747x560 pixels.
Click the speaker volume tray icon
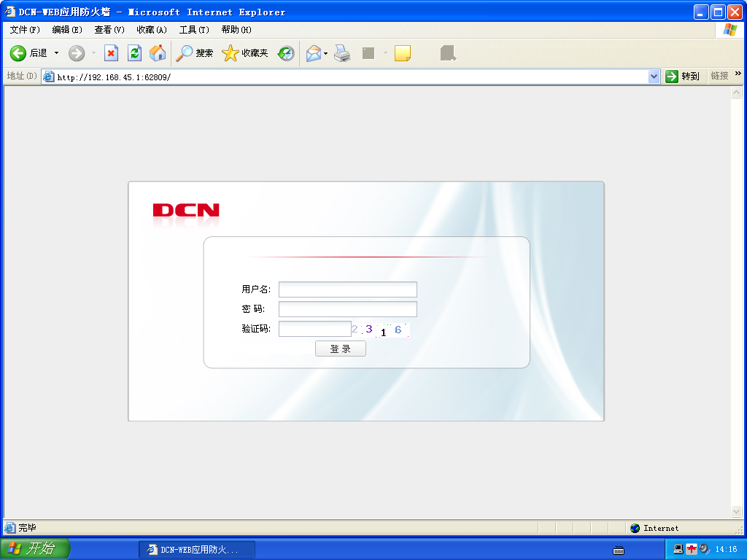coord(705,549)
